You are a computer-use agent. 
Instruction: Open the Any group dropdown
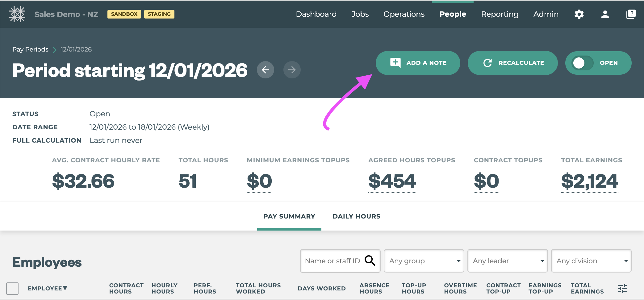(424, 261)
